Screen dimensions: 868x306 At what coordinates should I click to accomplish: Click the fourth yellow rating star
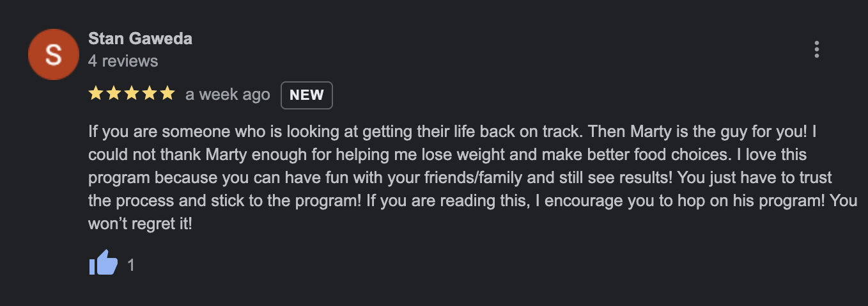click(x=149, y=94)
